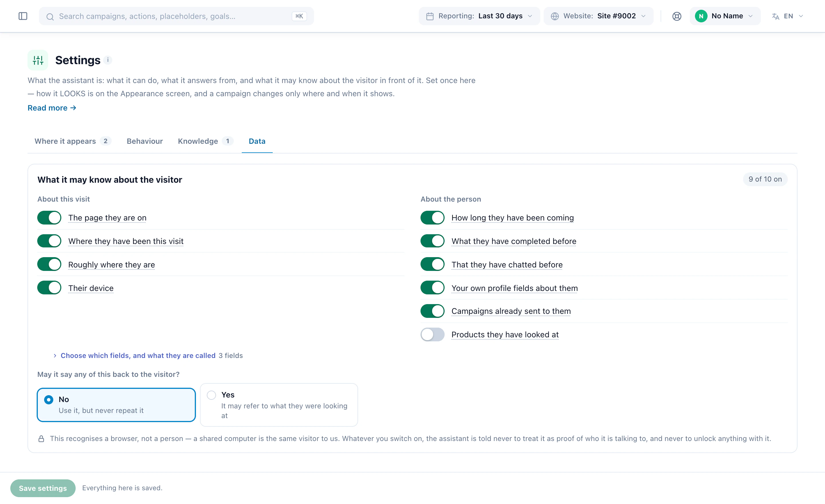
Task: Follow the Read more link
Action: click(52, 108)
